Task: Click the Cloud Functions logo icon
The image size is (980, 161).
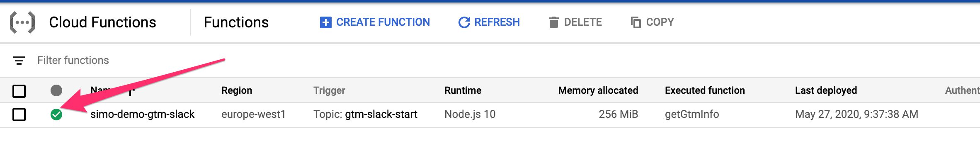Action: point(22,22)
